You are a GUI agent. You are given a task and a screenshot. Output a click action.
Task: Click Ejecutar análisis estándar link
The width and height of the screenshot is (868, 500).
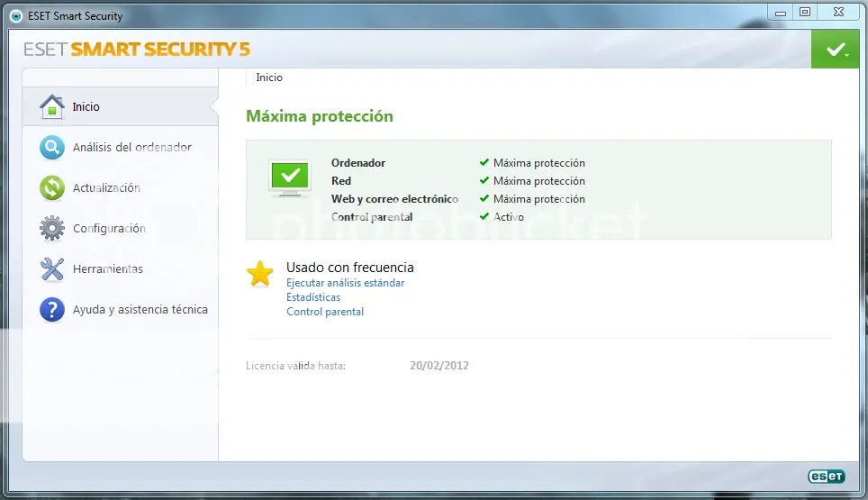click(x=346, y=283)
